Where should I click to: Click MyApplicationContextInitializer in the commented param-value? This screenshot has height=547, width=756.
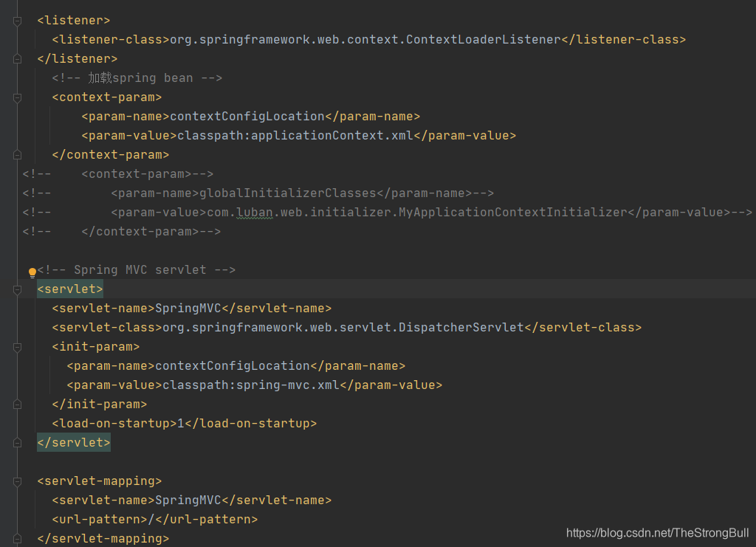point(512,213)
